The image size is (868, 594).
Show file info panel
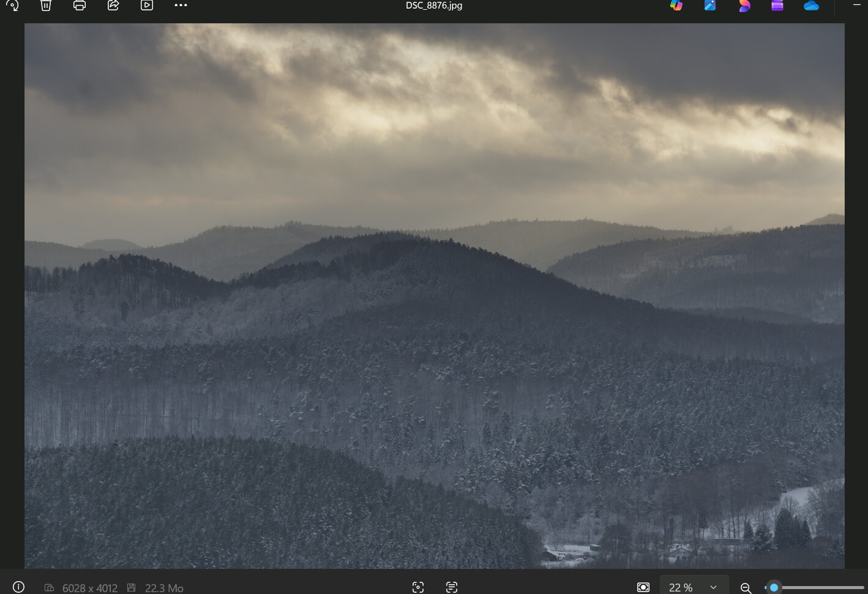click(x=18, y=587)
